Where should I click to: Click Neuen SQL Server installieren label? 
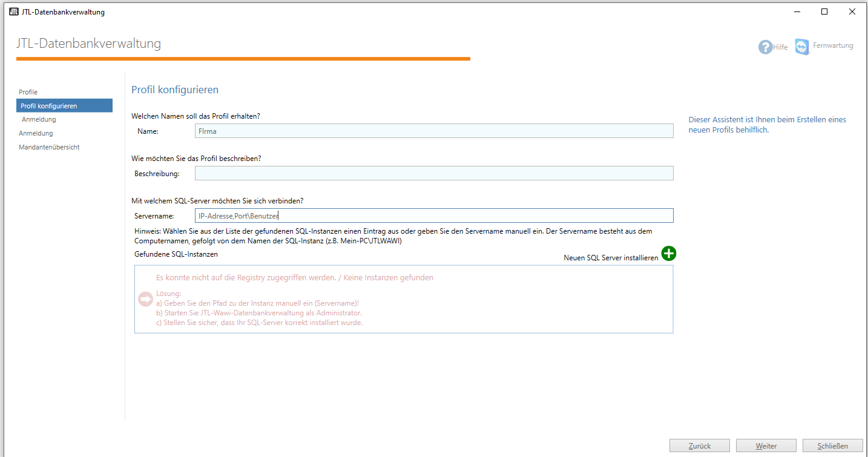tap(611, 258)
